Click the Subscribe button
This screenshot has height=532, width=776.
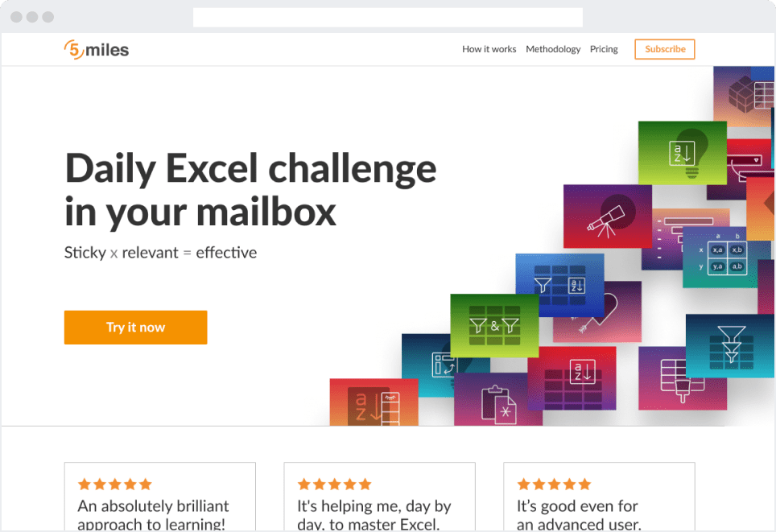point(664,49)
